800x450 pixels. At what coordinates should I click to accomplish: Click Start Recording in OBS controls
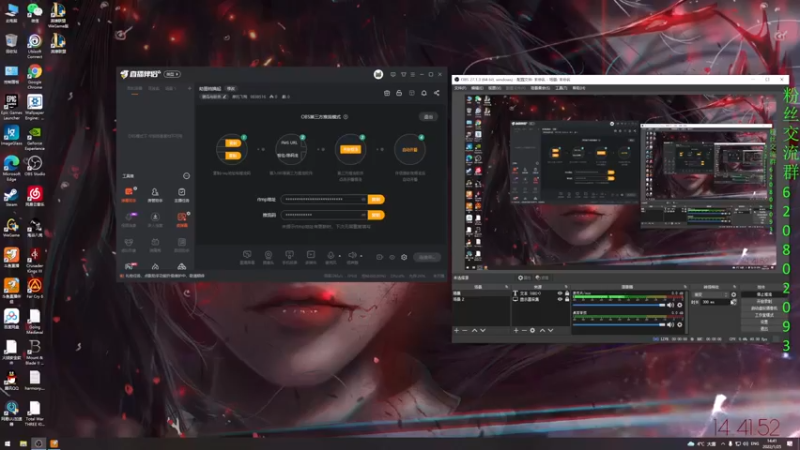pos(764,302)
